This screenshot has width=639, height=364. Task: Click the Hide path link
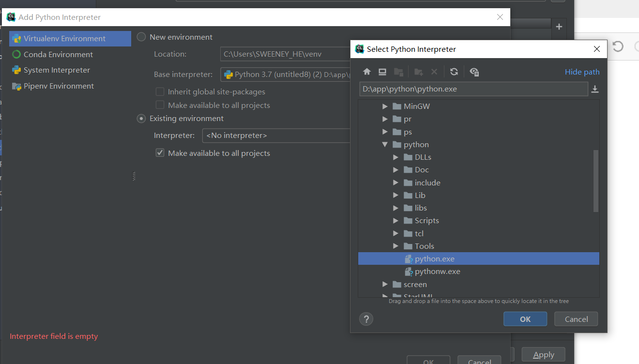click(582, 72)
